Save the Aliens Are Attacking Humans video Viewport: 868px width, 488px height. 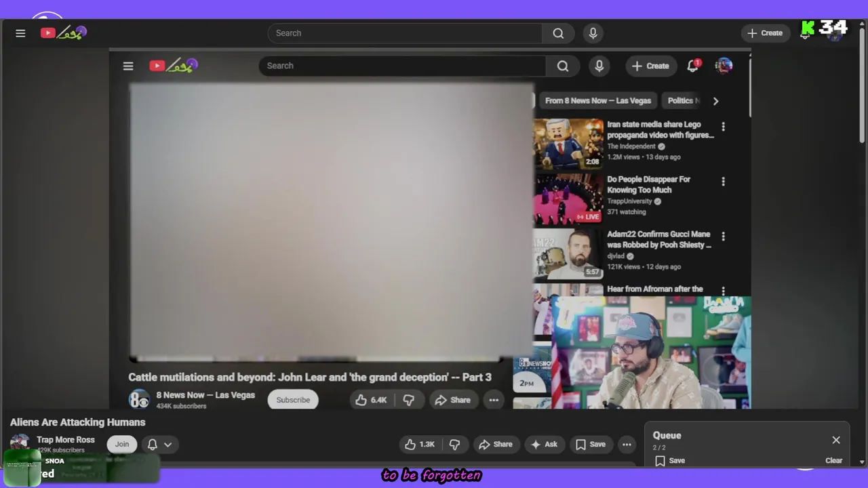coord(591,445)
